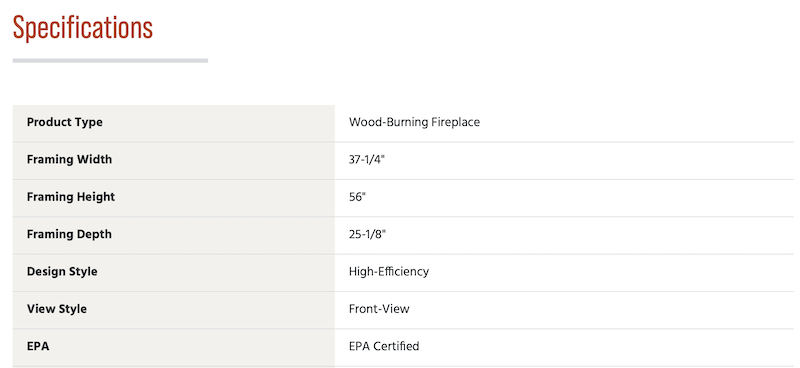The image size is (800, 368).
Task: Click the 56" height value
Action: click(358, 197)
